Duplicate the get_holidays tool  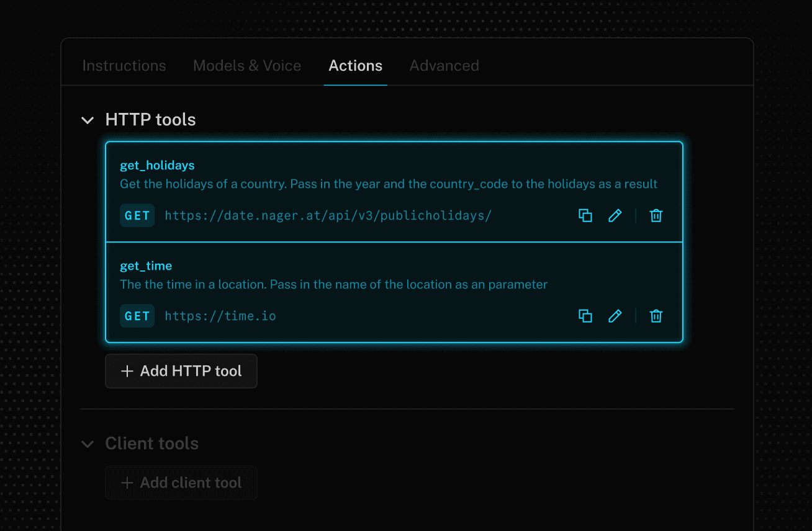(x=585, y=215)
